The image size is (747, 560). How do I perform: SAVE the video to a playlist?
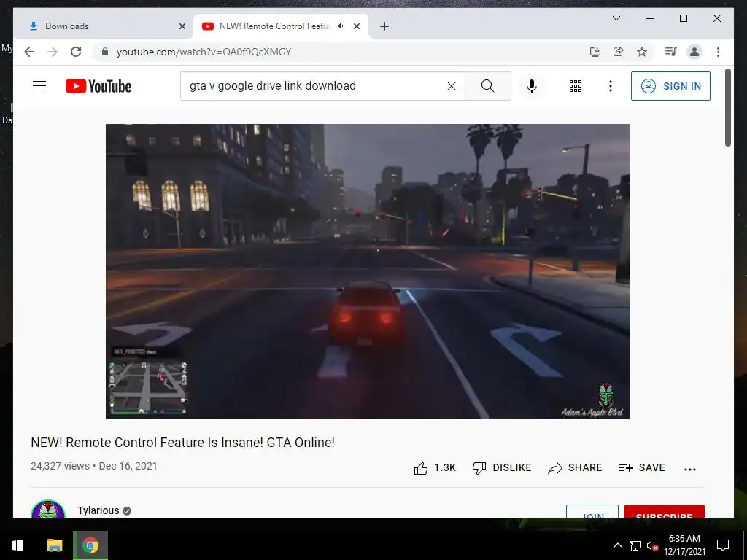[x=641, y=468]
